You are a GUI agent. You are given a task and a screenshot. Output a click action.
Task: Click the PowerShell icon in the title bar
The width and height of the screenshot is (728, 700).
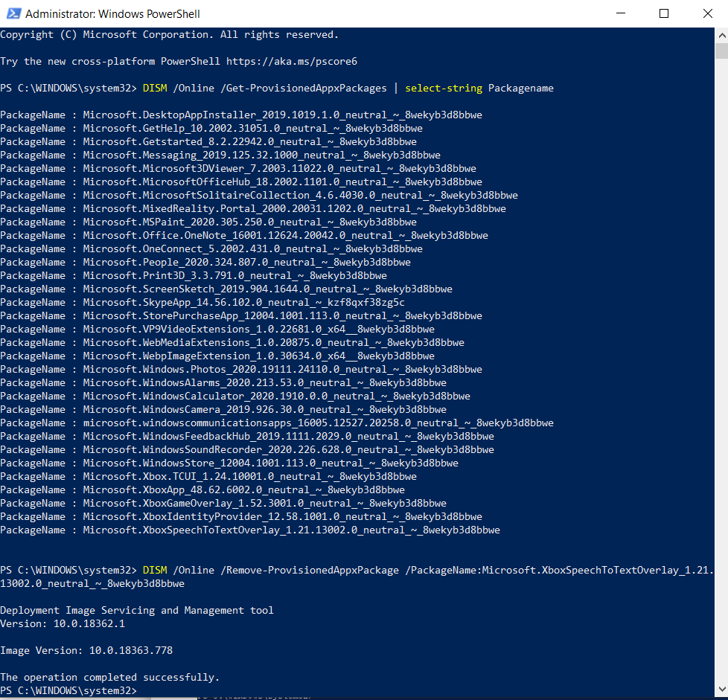pos(13,13)
